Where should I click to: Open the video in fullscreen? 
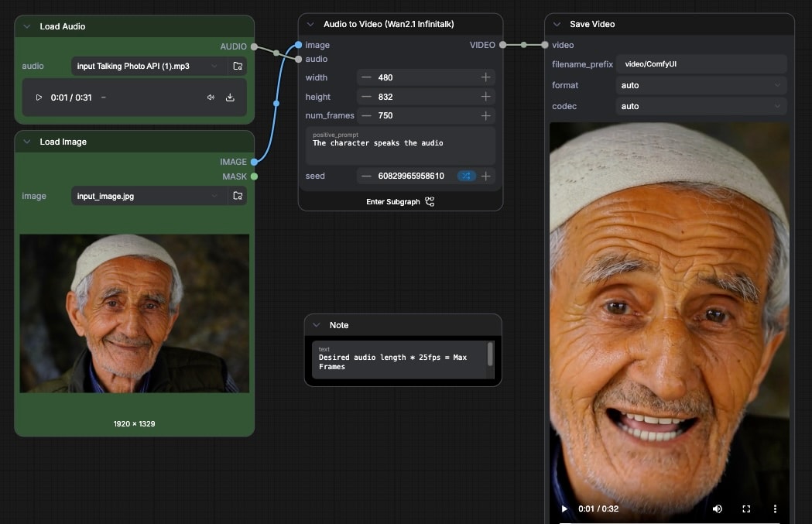tap(746, 509)
